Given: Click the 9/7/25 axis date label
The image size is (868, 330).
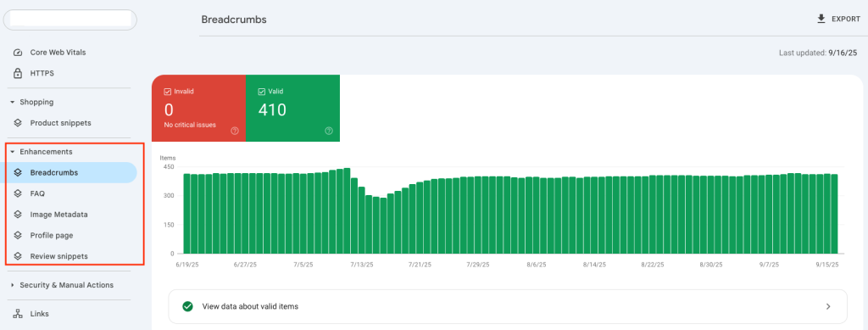Looking at the screenshot, I should (770, 265).
